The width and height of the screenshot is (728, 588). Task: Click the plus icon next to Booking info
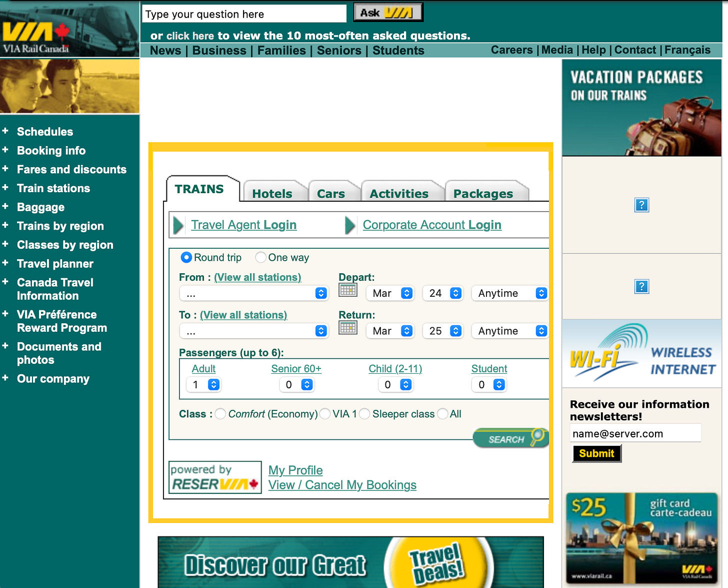tap(5, 150)
